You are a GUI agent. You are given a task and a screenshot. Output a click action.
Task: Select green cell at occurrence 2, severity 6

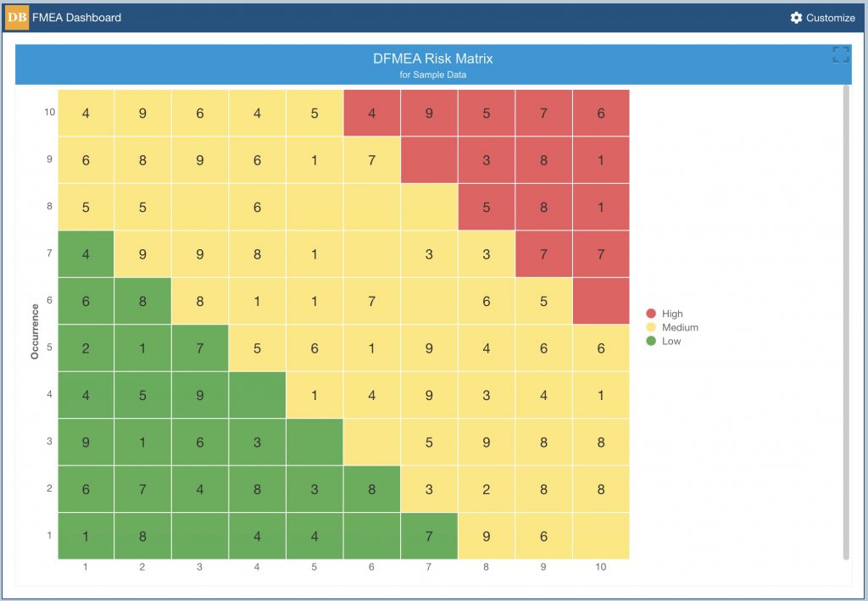tap(372, 489)
